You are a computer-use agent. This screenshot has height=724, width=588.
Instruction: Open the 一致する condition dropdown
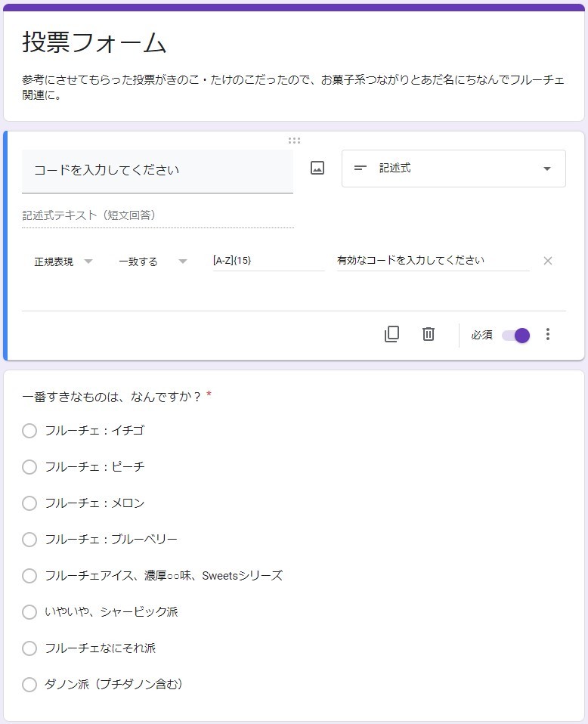(x=153, y=261)
